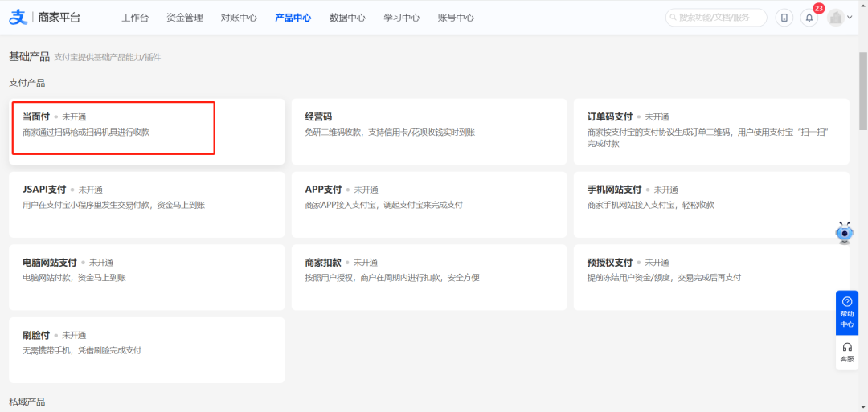Image resolution: width=868 pixels, height=412 pixels.
Task: Open the 商家扣款 product card
Action: click(429, 277)
